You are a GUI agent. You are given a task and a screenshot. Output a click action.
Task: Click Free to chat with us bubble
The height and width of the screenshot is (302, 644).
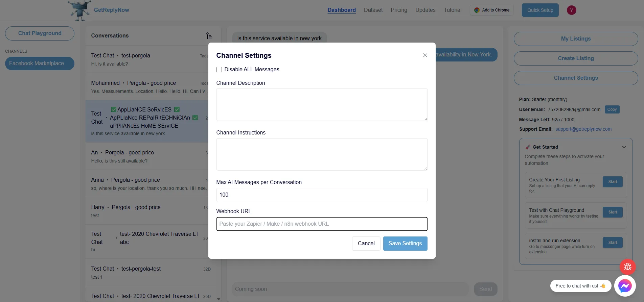click(x=580, y=286)
